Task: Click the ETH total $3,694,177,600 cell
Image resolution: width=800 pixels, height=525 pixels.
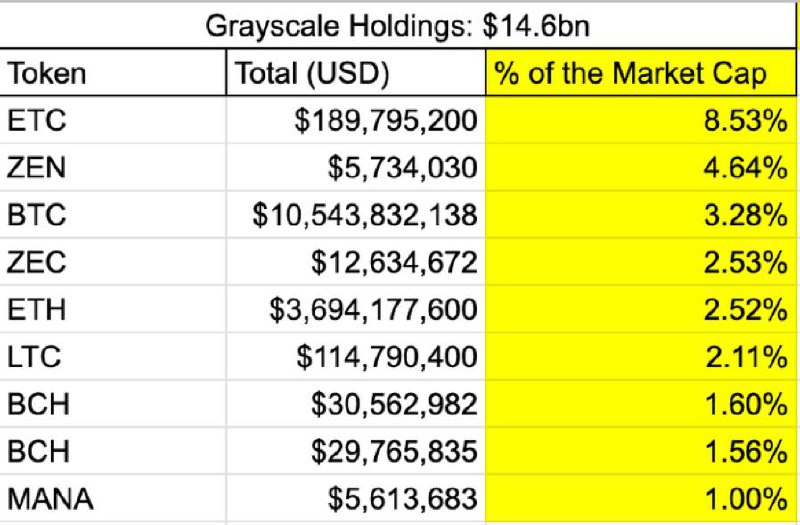Action: (x=356, y=309)
